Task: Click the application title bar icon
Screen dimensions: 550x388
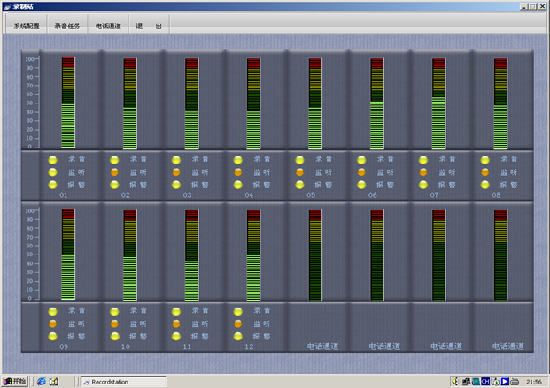Action: (7, 7)
